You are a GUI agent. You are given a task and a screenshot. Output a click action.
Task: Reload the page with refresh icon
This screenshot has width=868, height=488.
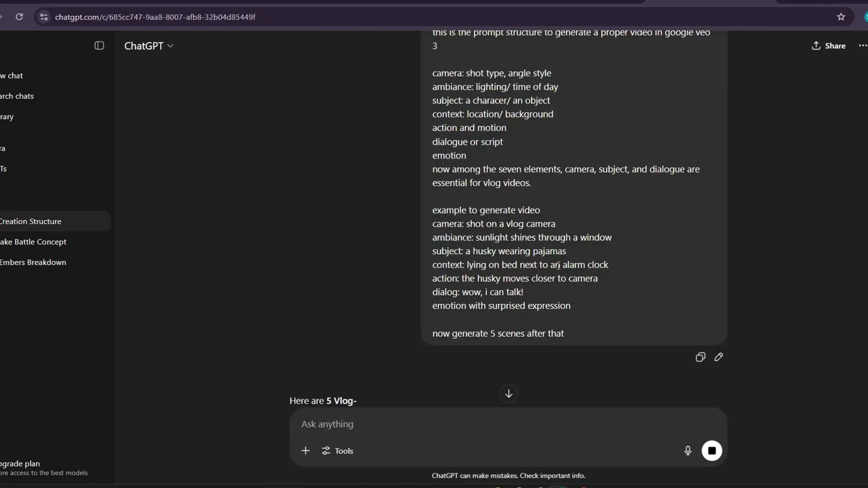point(20,17)
